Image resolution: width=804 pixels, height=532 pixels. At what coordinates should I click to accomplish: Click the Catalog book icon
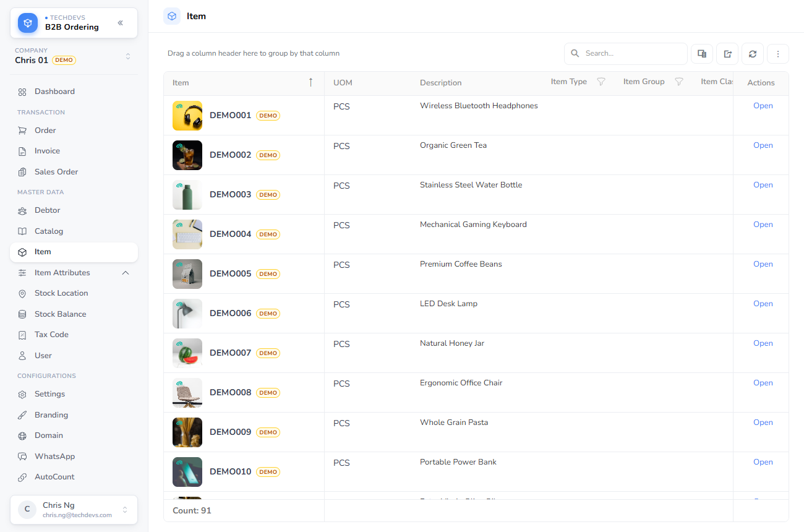pos(22,231)
